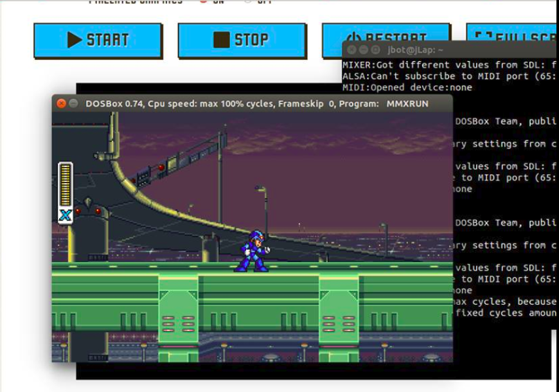The height and width of the screenshot is (392, 559).
Task: Minimize the DOSBox 0.74 window
Action: pyautogui.click(x=73, y=103)
